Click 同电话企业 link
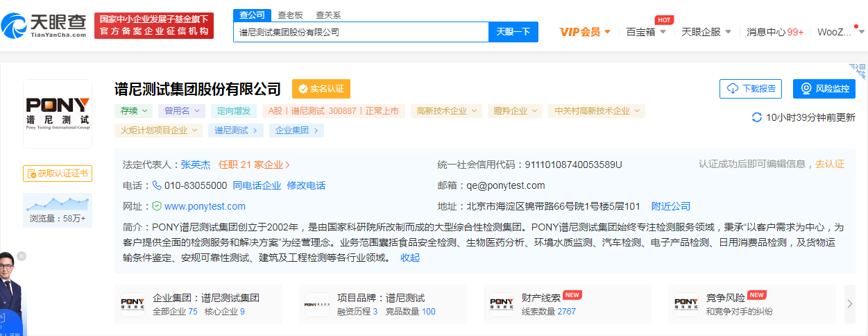This screenshot has width=868, height=336. pyautogui.click(x=257, y=185)
